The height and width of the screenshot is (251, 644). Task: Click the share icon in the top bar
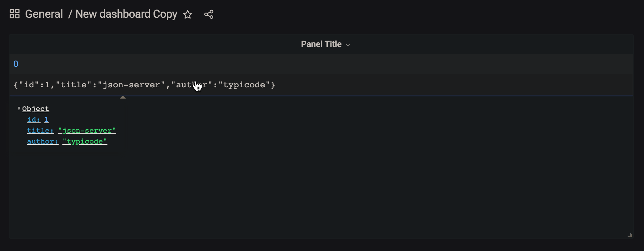coord(209,14)
